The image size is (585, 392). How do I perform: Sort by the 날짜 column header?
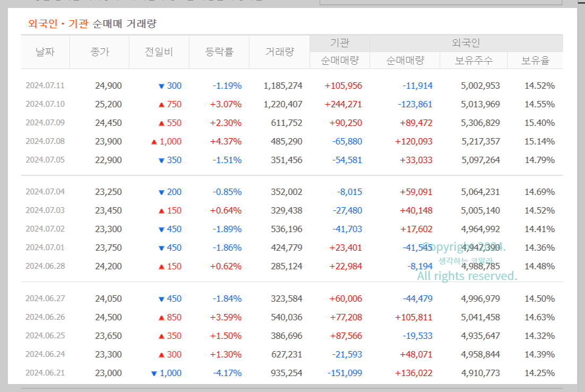point(45,52)
